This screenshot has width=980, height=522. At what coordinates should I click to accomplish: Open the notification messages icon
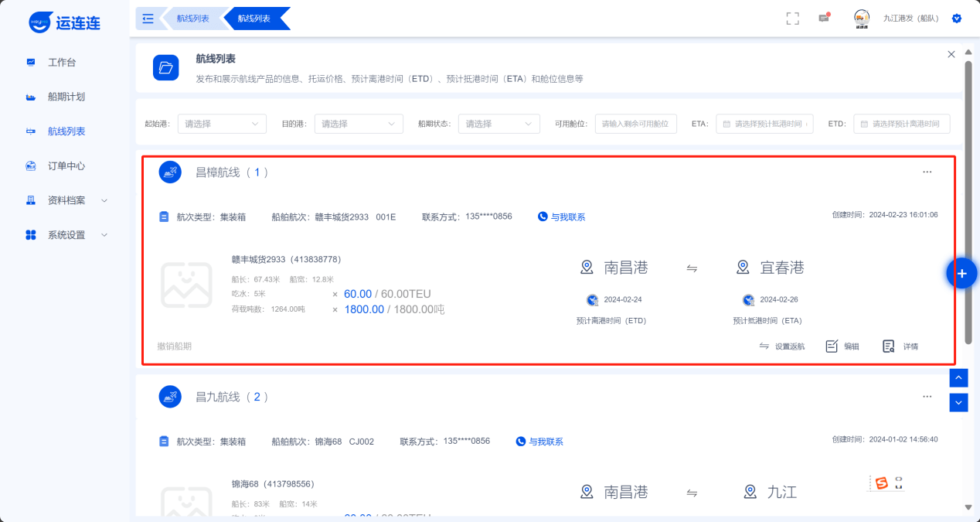pos(824,19)
